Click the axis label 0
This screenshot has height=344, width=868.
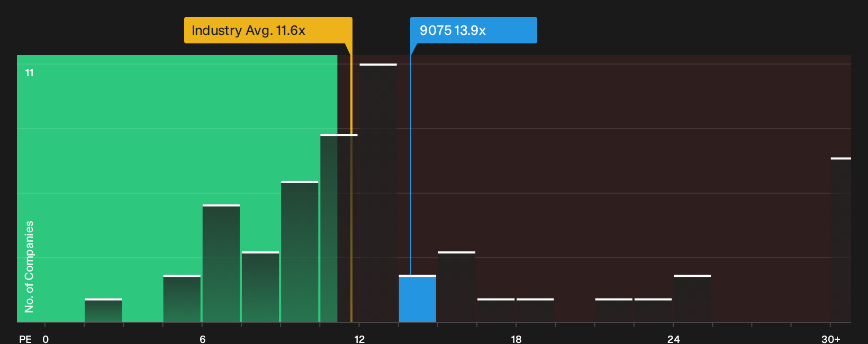click(x=46, y=339)
